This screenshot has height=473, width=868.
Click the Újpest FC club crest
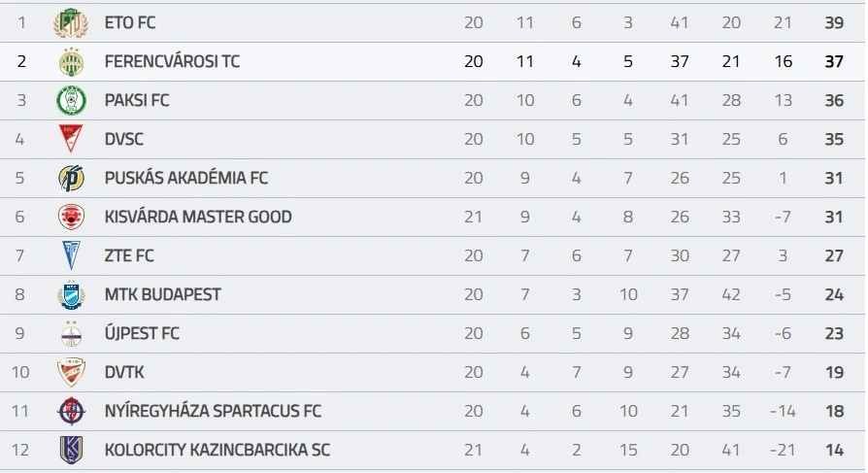(x=70, y=333)
